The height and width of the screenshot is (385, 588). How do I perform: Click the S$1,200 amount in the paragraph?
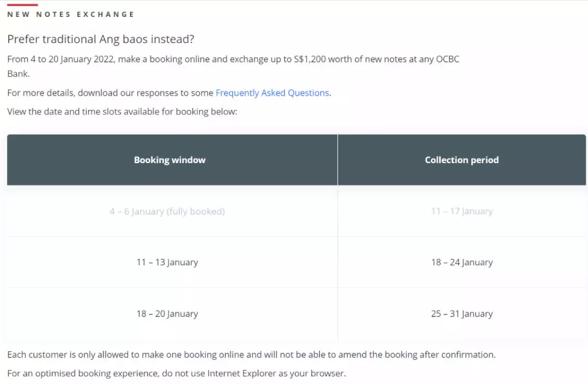point(310,59)
